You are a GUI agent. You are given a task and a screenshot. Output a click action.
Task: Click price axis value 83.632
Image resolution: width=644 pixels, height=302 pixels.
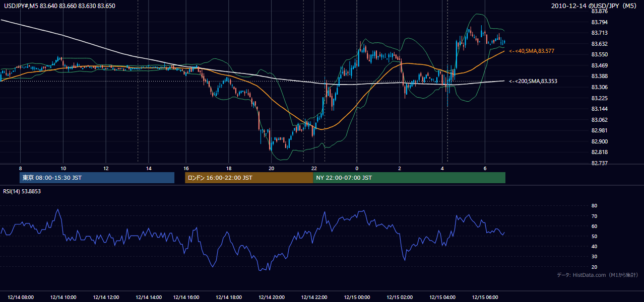tap(599, 44)
